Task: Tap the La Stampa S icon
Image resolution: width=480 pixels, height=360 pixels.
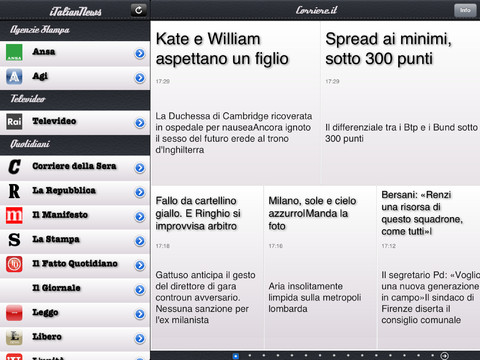Action: click(x=14, y=240)
